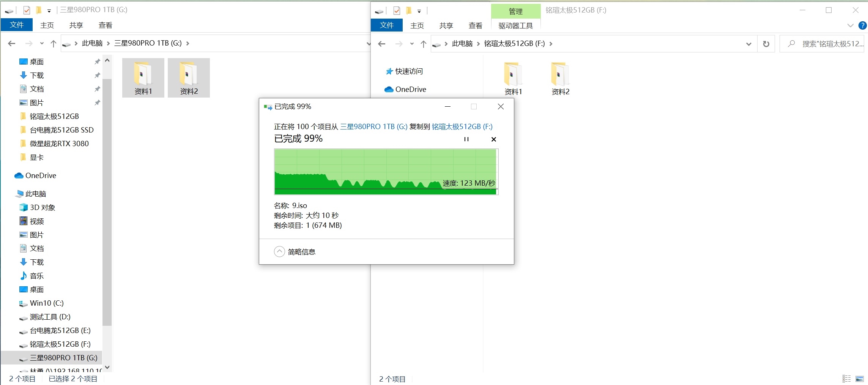Expand the ribbon in right window
The image size is (868, 385).
click(851, 25)
